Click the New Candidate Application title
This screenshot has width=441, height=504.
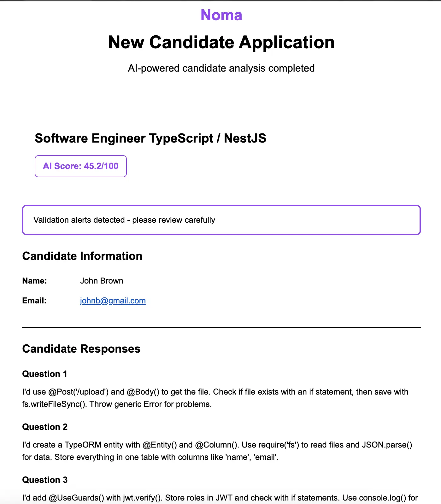pos(221,42)
